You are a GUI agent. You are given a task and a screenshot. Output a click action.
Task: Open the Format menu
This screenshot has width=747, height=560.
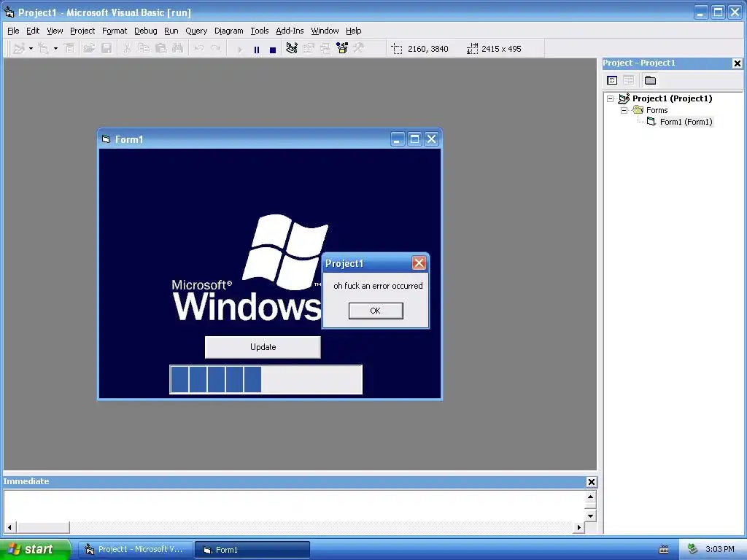(115, 31)
